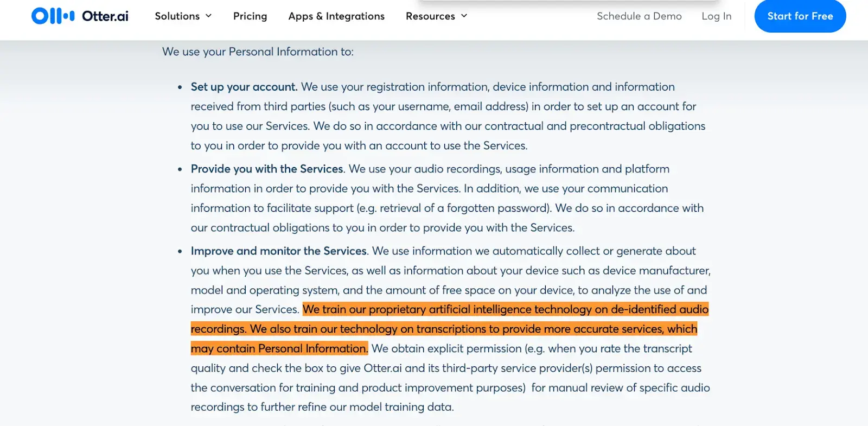
Task: Click the "We use your Personal Information to:" line
Action: (258, 52)
